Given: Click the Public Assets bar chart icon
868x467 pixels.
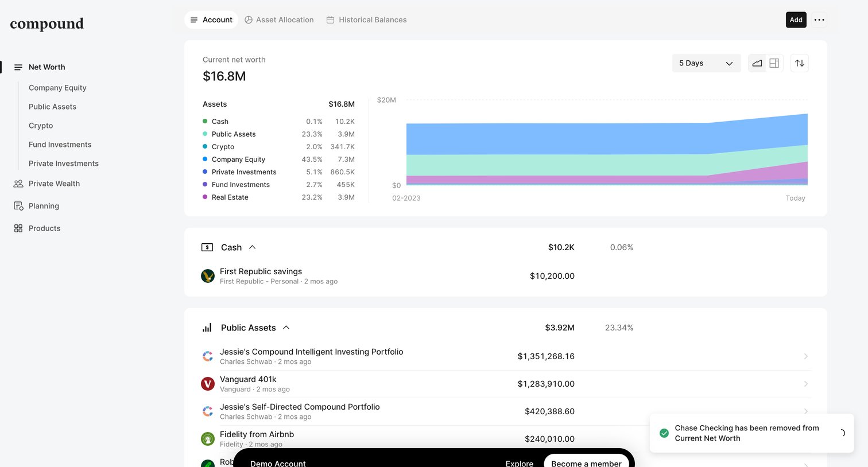Looking at the screenshot, I should tap(207, 328).
